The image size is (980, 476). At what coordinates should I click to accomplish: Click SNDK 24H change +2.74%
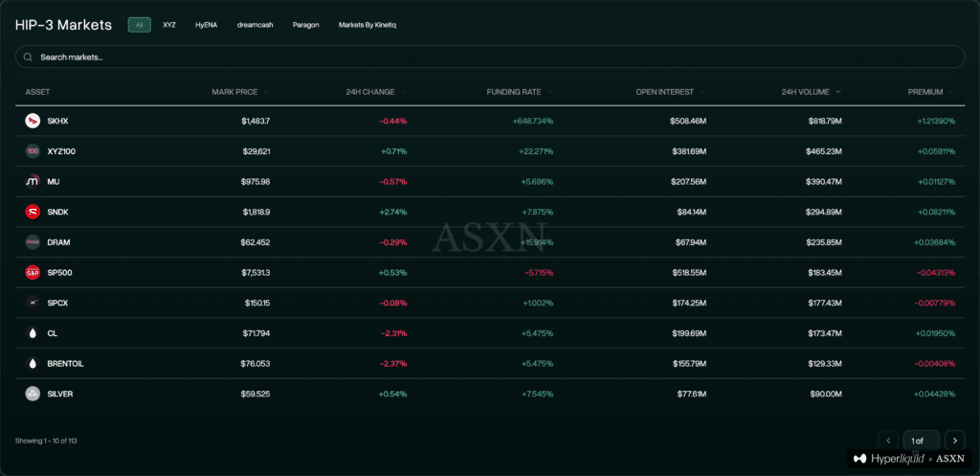click(393, 212)
